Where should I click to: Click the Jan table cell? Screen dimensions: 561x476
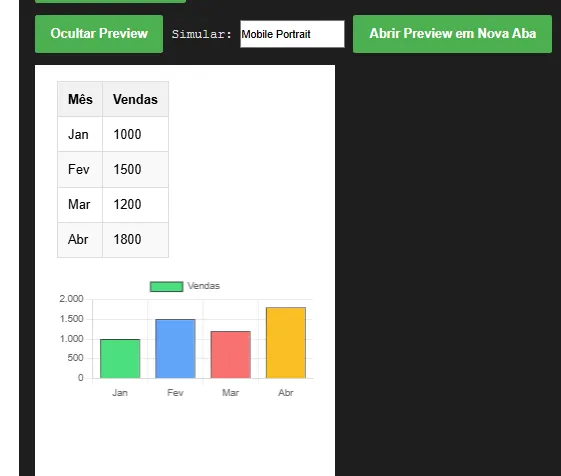80,134
